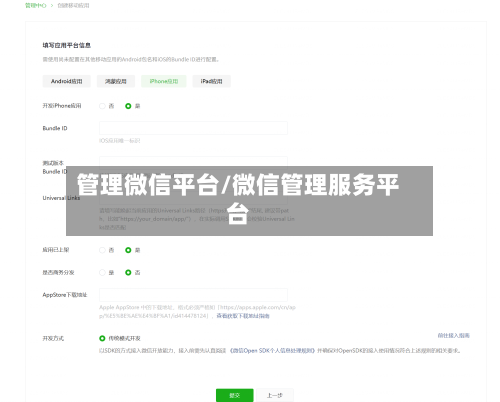Select the iPad应用 tab
The width and height of the screenshot is (500, 402).
click(211, 81)
